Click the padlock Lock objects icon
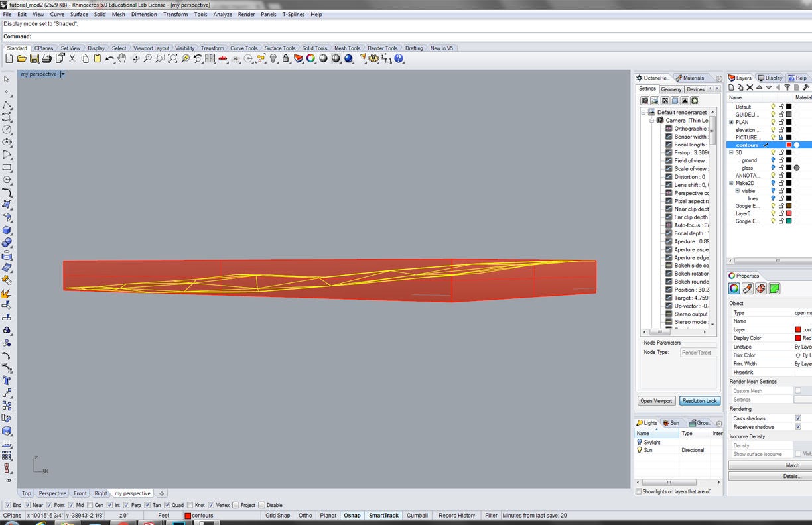Image resolution: width=812 pixels, height=525 pixels. tap(285, 58)
